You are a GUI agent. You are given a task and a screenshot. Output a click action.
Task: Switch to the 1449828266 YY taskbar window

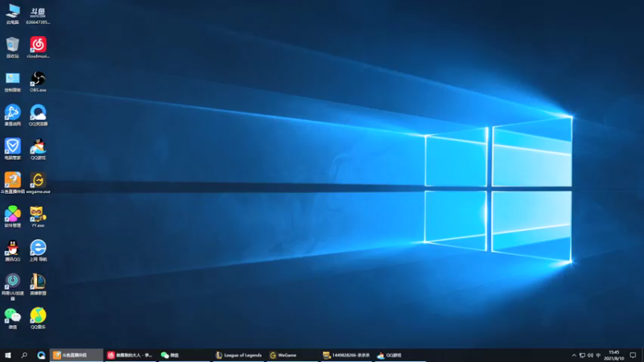[x=346, y=355]
